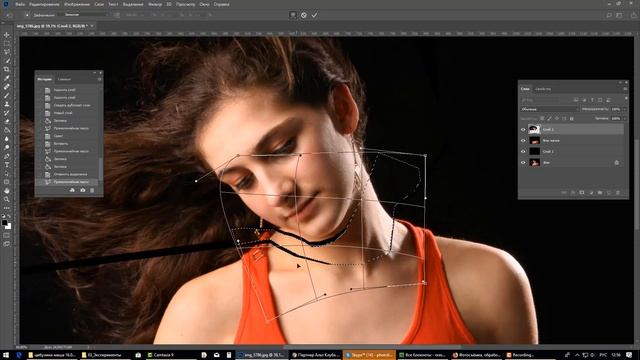Swap foreground and background colors
Image resolution: width=640 pixels, height=360 pixels.
[x=9, y=217]
